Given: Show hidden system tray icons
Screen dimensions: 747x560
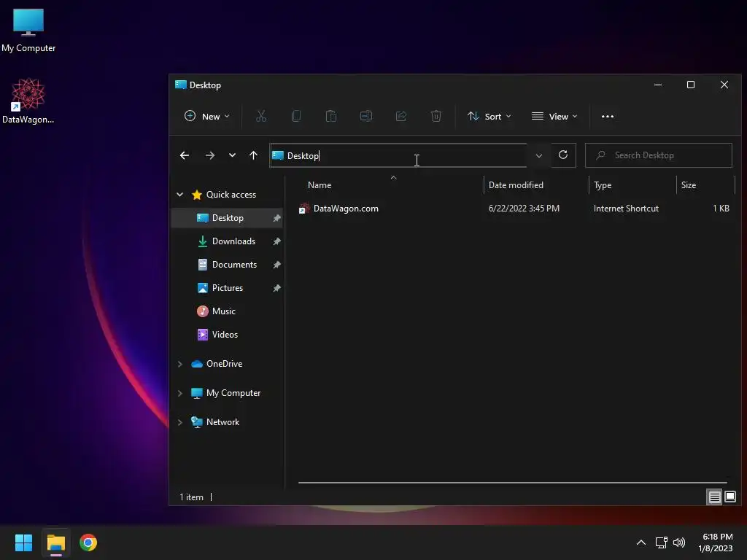Looking at the screenshot, I should pyautogui.click(x=641, y=542).
